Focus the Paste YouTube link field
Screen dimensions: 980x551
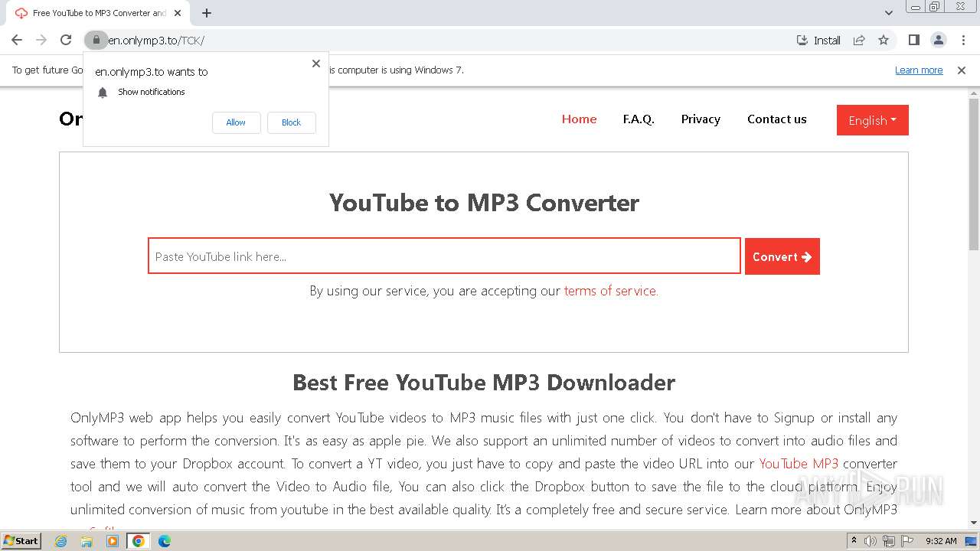point(444,256)
